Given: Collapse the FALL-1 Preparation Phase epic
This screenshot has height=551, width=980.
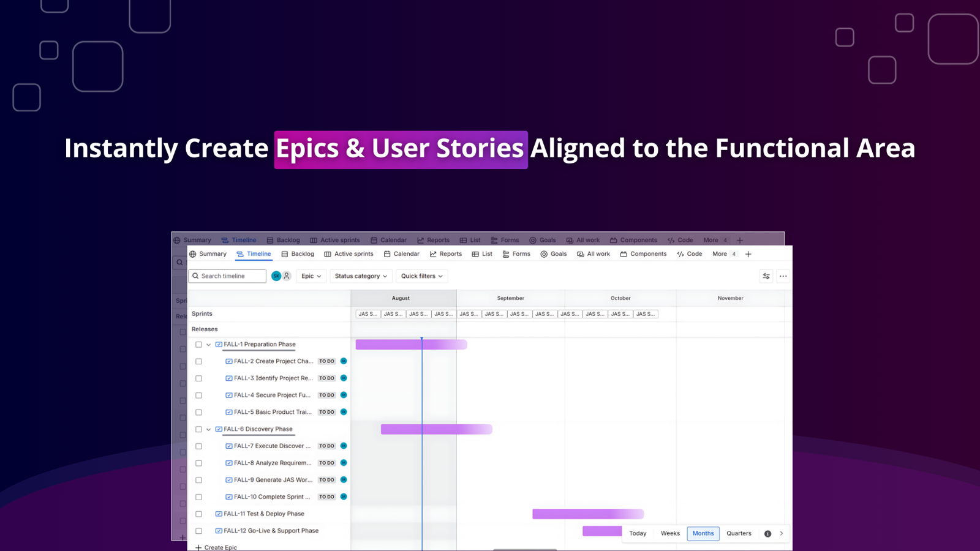Looking at the screenshot, I should [x=208, y=344].
